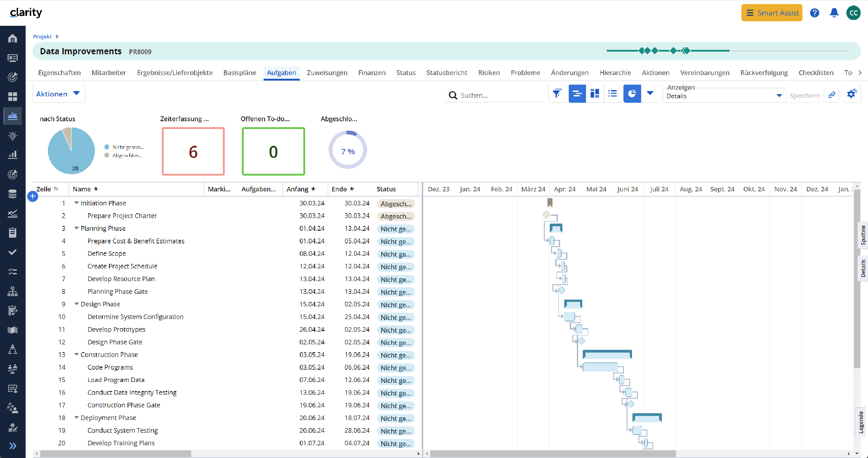Click the project phase progress tracker
868x458 pixels.
point(728,51)
